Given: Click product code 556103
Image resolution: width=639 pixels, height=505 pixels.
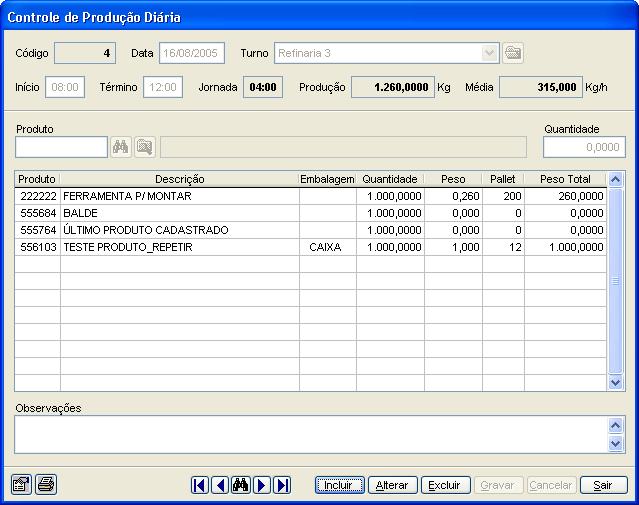Looking at the screenshot, I should (38, 247).
